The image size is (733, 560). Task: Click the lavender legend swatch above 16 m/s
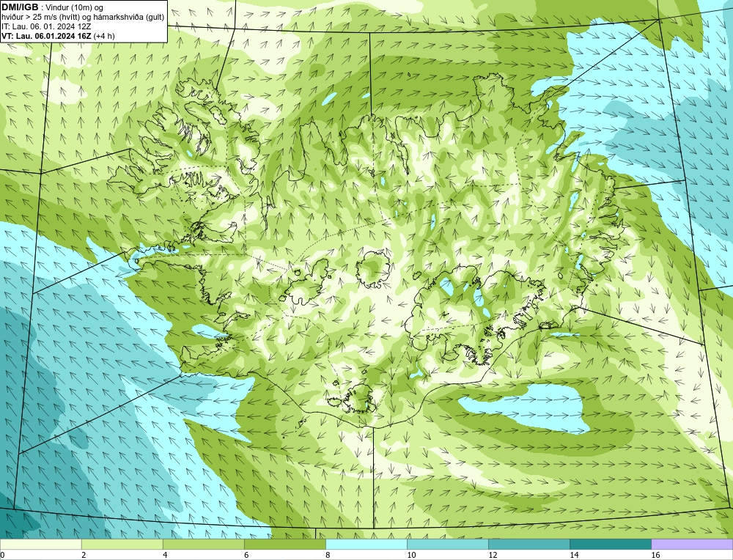coord(692,544)
